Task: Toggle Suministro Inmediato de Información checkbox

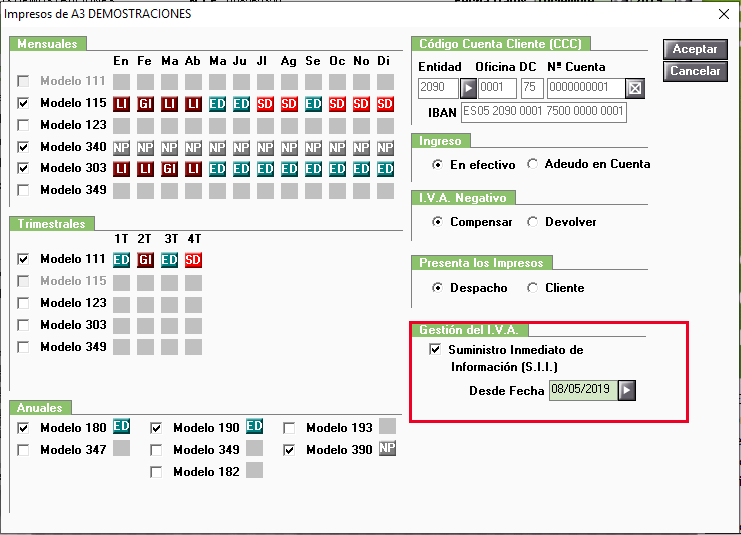Action: [x=435, y=350]
